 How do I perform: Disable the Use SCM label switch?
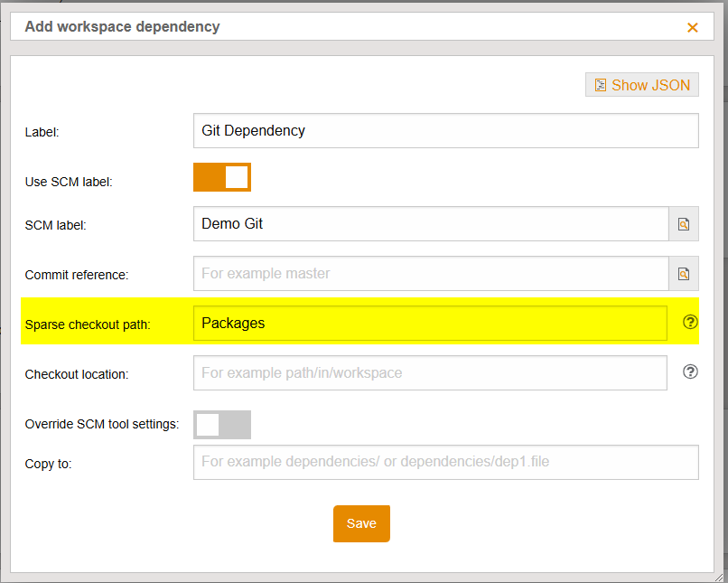click(221, 177)
